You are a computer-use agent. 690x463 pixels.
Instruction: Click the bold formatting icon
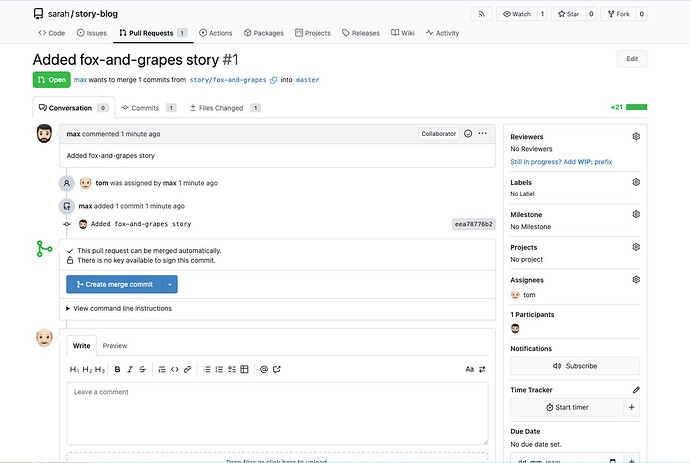[117, 369]
